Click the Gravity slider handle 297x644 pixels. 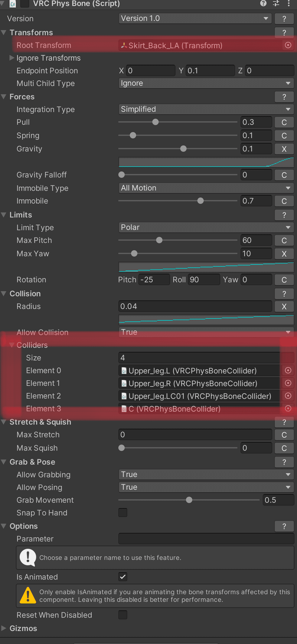[x=183, y=149]
